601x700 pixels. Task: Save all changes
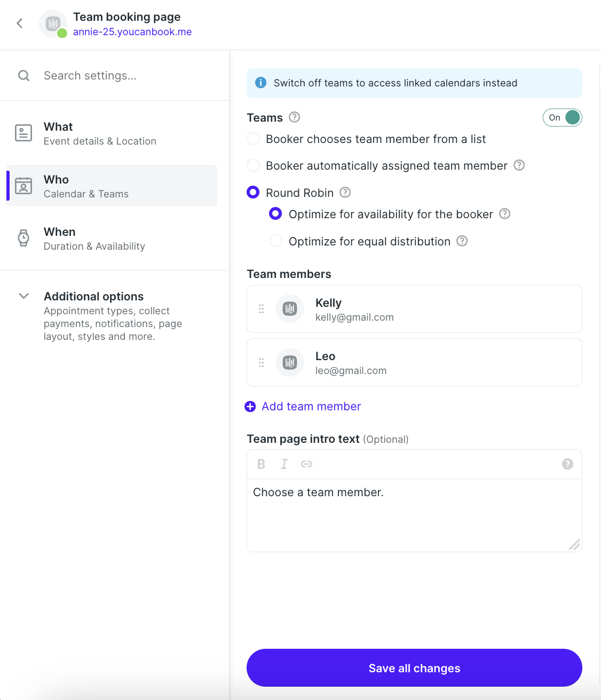(414, 668)
